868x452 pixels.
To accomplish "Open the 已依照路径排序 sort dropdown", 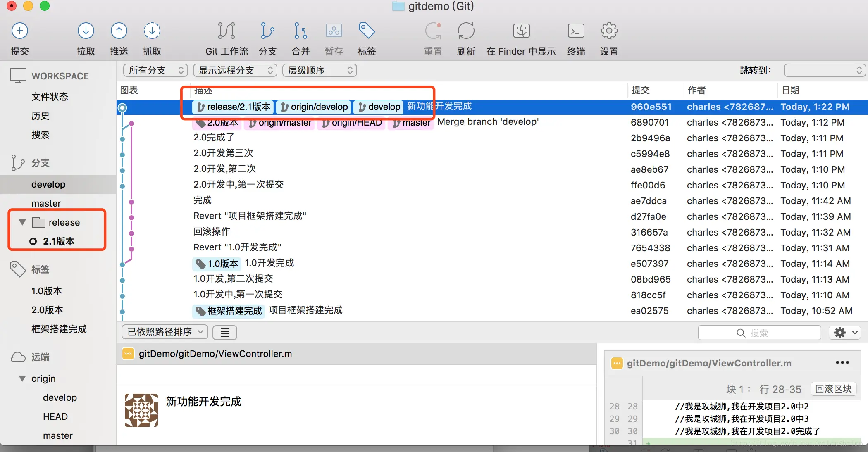I will pyautogui.click(x=165, y=332).
